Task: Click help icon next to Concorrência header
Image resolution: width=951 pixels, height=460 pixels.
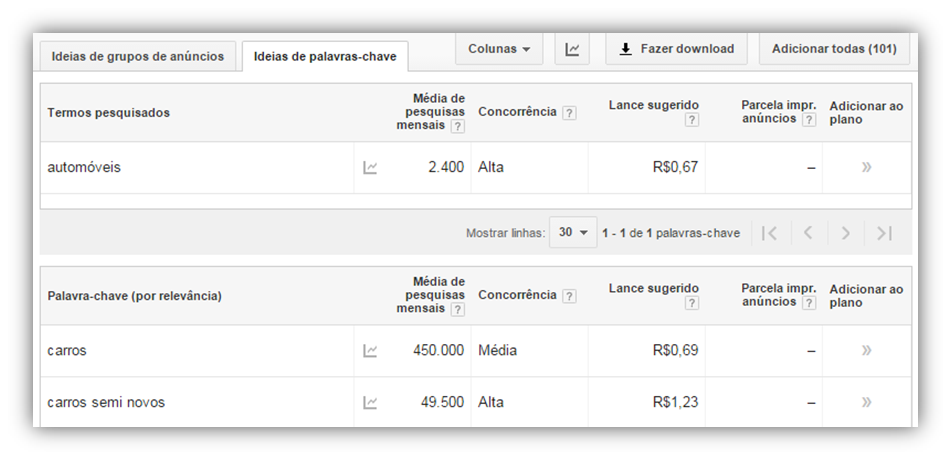Action: [x=569, y=113]
